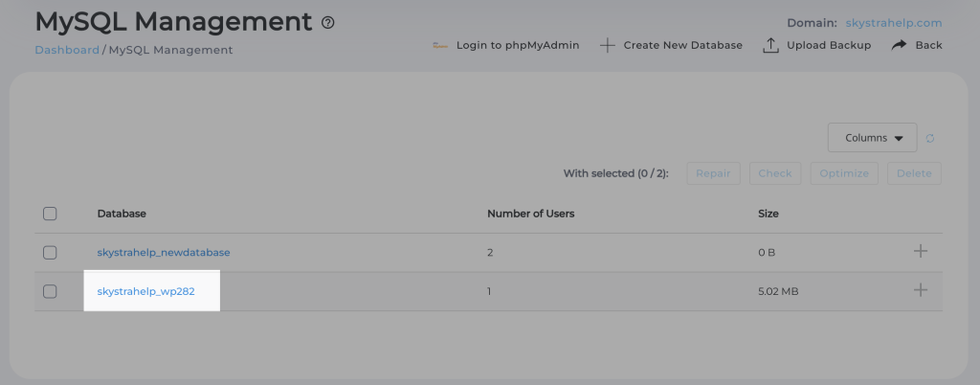Expand the skystrahelp_wp282 row plus icon
Screen dimensions: 980x385
(x=921, y=290)
